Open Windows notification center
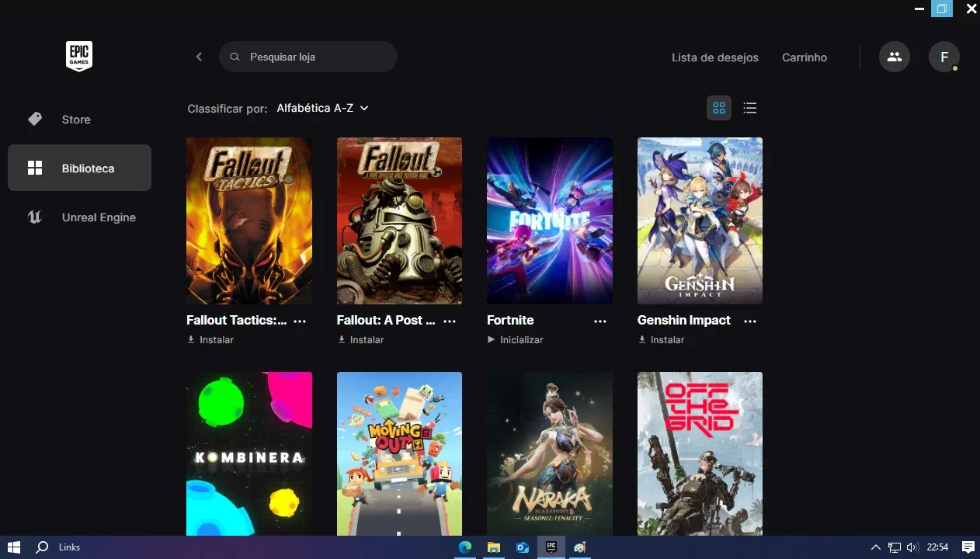This screenshot has width=980, height=559. tap(968, 547)
